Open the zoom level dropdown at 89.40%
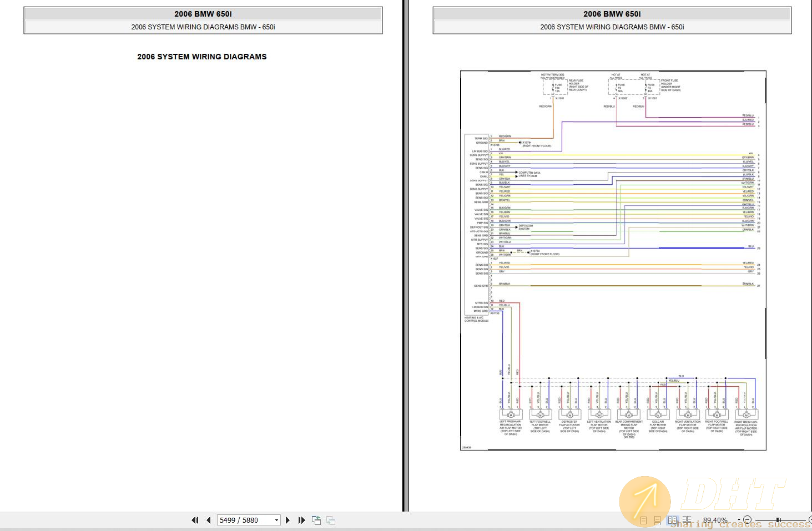 click(739, 520)
